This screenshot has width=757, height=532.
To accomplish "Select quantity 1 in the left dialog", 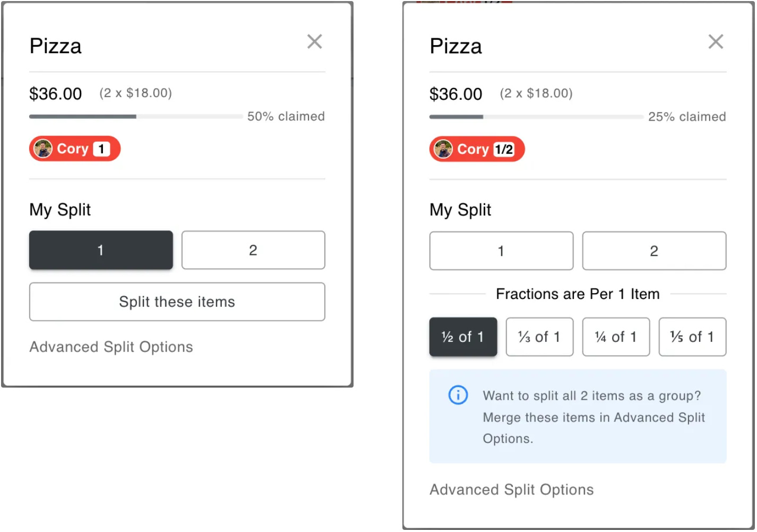I will pyautogui.click(x=101, y=250).
